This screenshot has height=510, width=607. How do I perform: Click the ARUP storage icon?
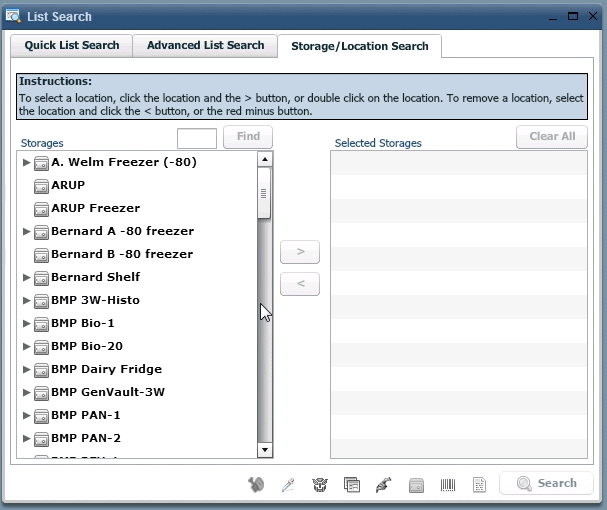41,186
